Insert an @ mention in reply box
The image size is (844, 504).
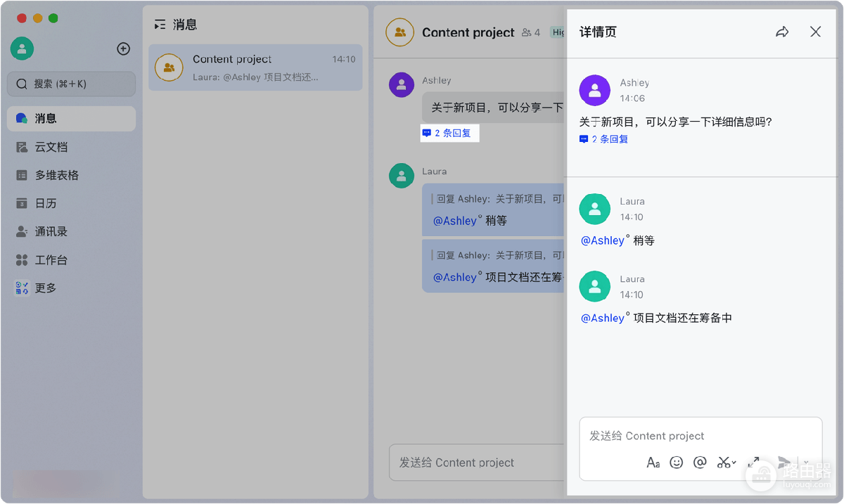click(700, 463)
